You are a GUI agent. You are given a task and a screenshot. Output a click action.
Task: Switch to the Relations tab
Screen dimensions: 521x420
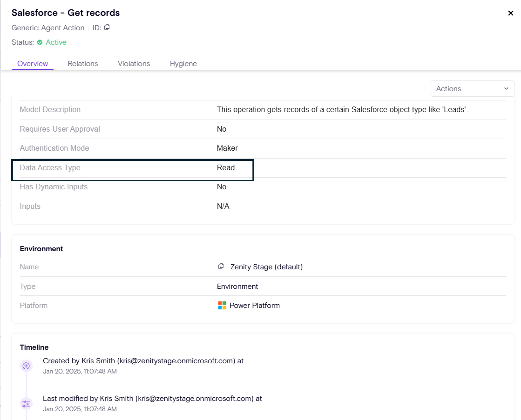(83, 64)
